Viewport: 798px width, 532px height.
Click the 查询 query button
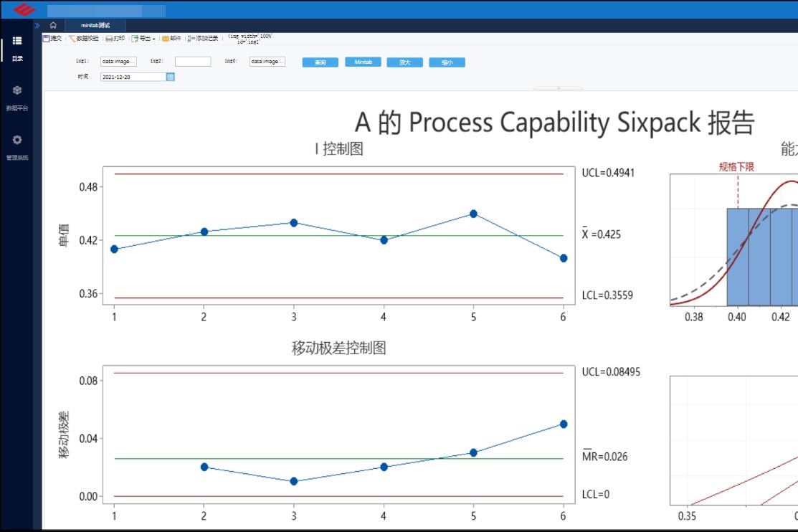click(x=320, y=62)
